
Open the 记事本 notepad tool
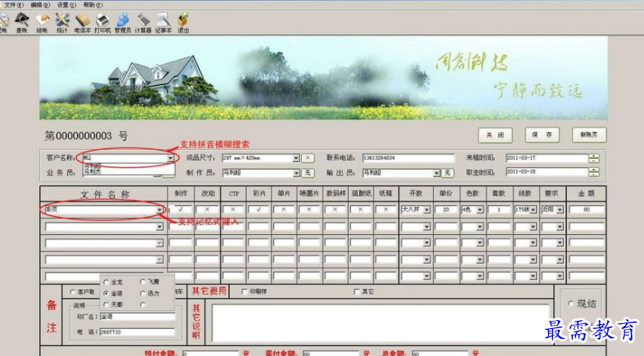click(x=163, y=23)
